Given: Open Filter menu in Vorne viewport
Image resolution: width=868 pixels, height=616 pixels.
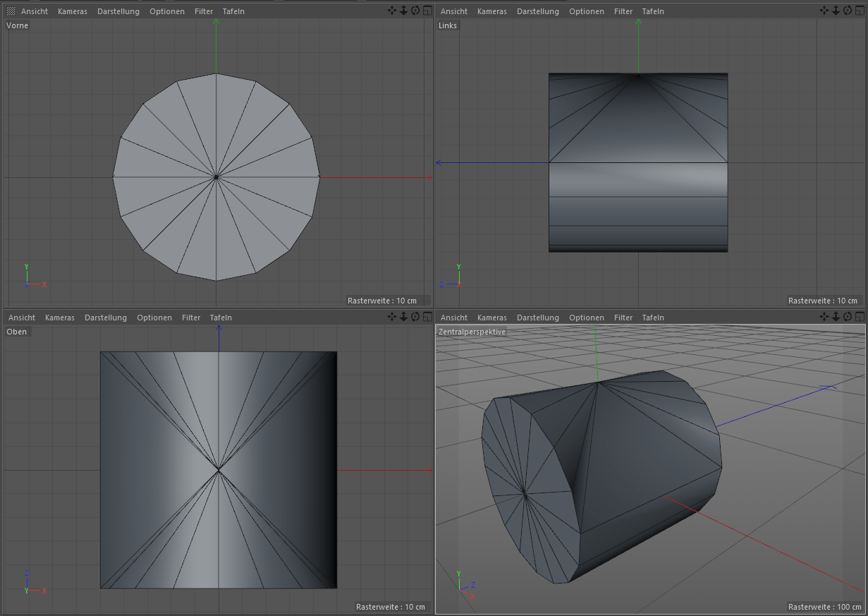Looking at the screenshot, I should tap(204, 11).
